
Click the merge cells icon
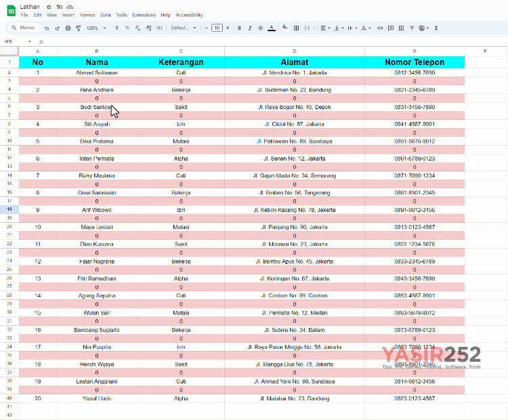point(307,28)
